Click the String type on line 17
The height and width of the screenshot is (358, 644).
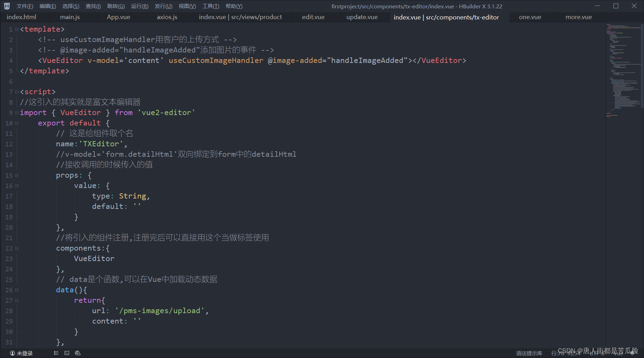pos(133,196)
